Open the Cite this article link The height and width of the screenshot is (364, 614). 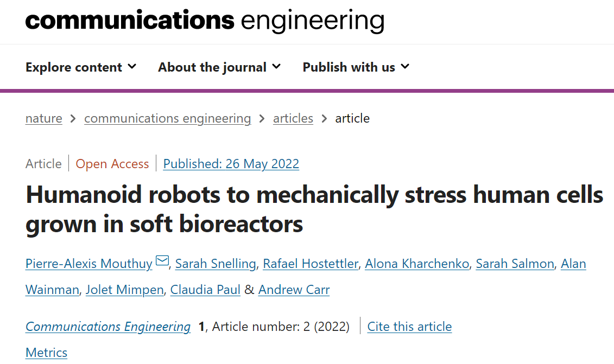[x=409, y=327]
